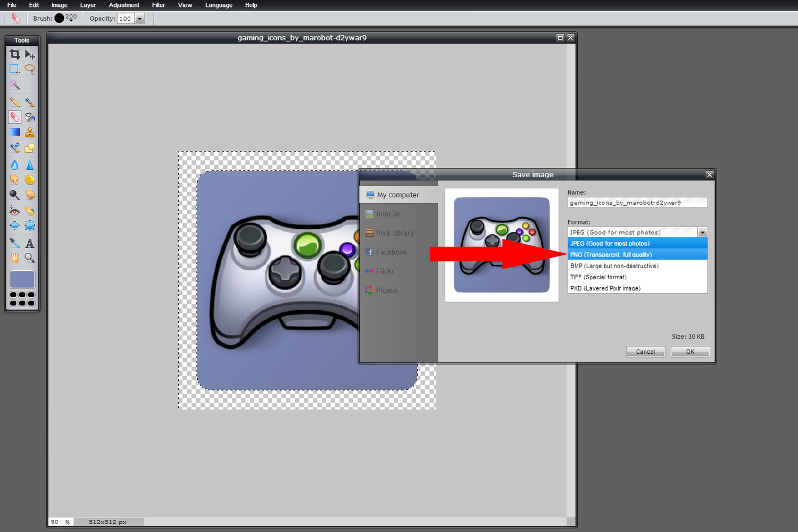Open the Format dropdown arrow
The width and height of the screenshot is (798, 532).
tap(702, 232)
